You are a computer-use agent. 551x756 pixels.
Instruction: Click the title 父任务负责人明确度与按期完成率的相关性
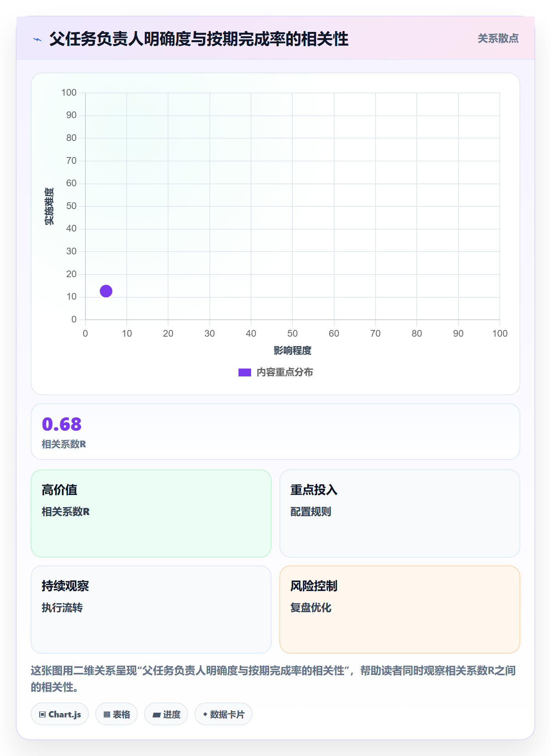[199, 39]
